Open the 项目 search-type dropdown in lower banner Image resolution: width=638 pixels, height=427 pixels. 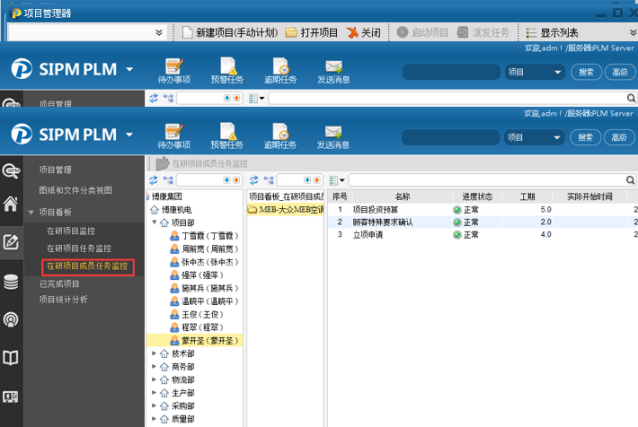click(x=534, y=138)
